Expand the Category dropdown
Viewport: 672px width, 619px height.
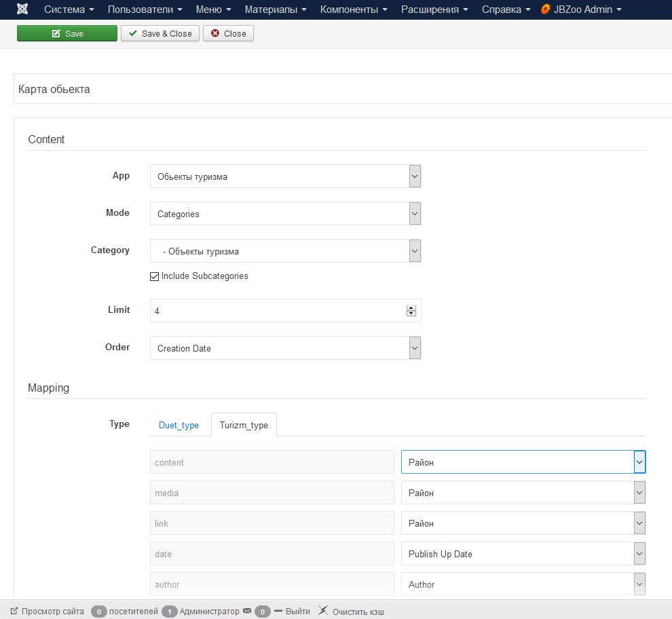click(x=285, y=251)
